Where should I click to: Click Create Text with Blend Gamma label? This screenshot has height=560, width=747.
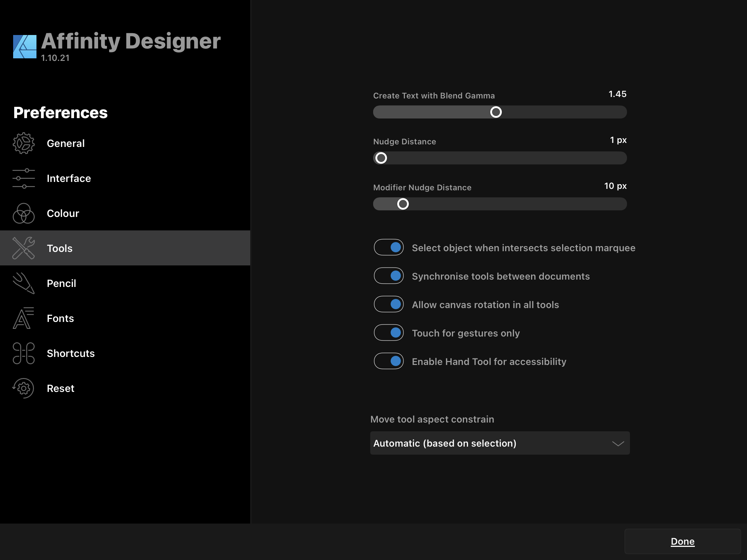coord(434,96)
